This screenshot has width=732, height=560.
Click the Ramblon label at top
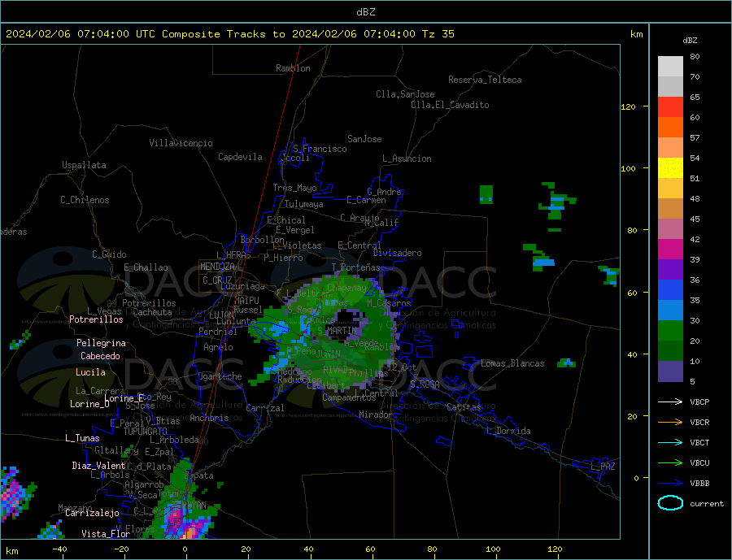(293, 68)
